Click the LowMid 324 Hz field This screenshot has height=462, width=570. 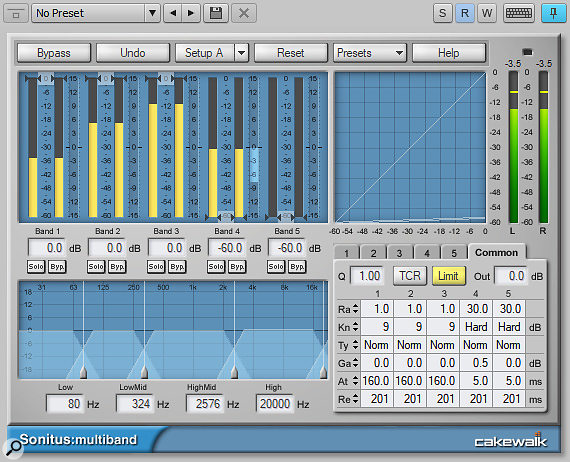click(135, 404)
